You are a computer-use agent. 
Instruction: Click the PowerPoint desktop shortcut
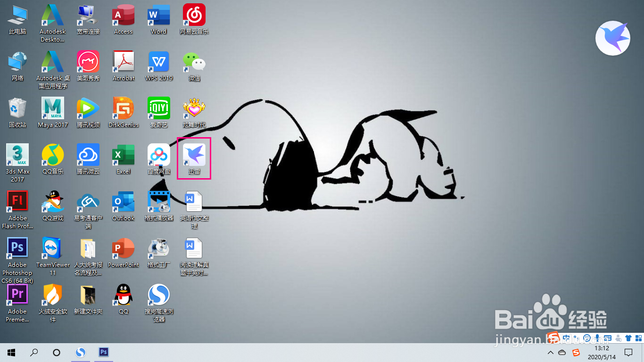click(124, 253)
